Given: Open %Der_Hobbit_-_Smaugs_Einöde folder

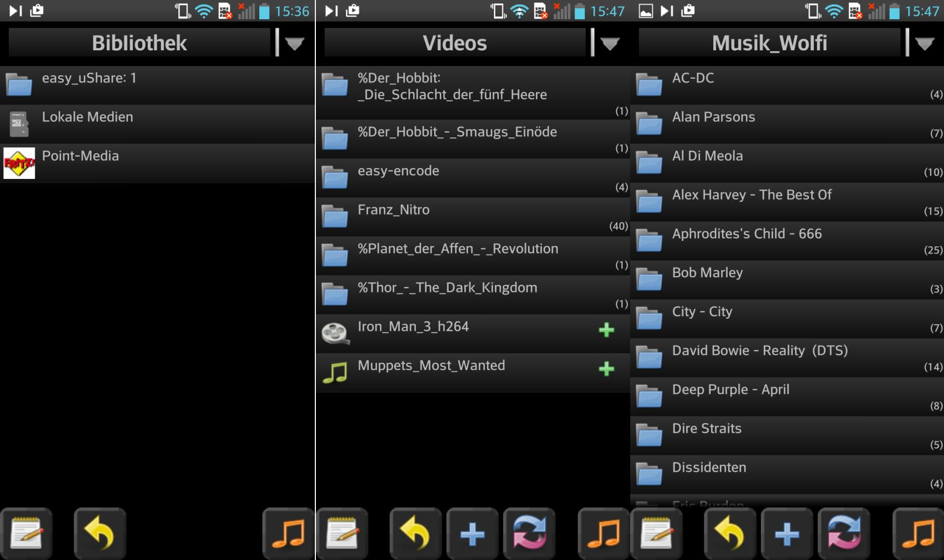Looking at the screenshot, I should point(473,139).
